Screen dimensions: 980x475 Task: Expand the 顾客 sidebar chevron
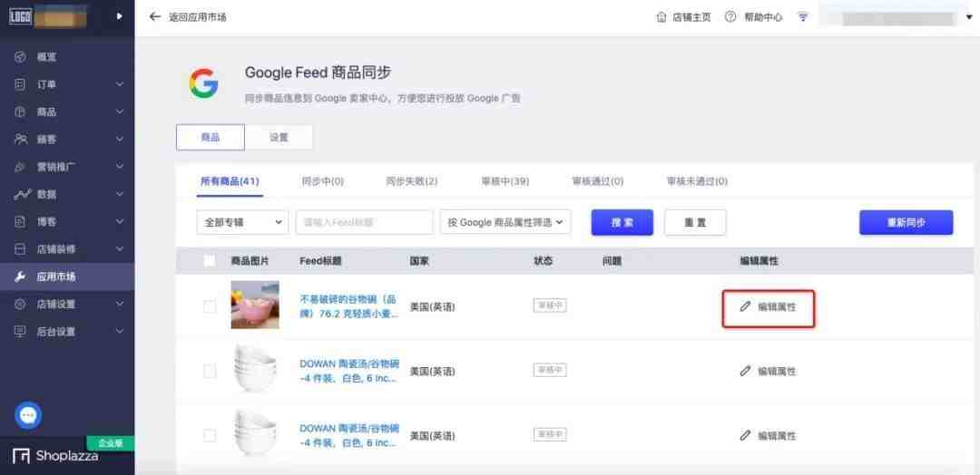(x=120, y=140)
